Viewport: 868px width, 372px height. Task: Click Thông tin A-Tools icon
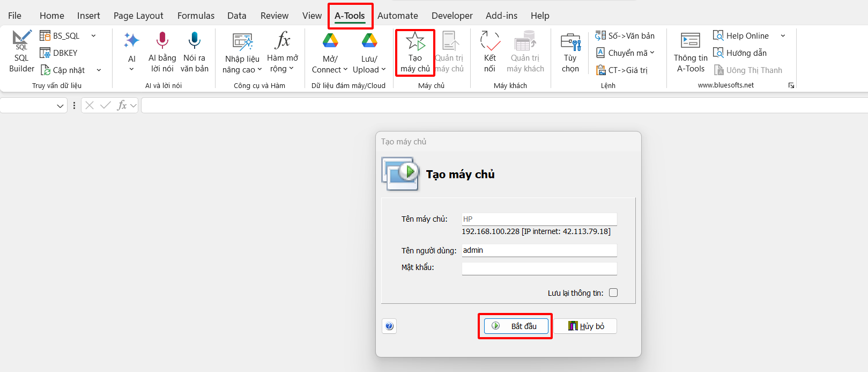[x=690, y=41]
